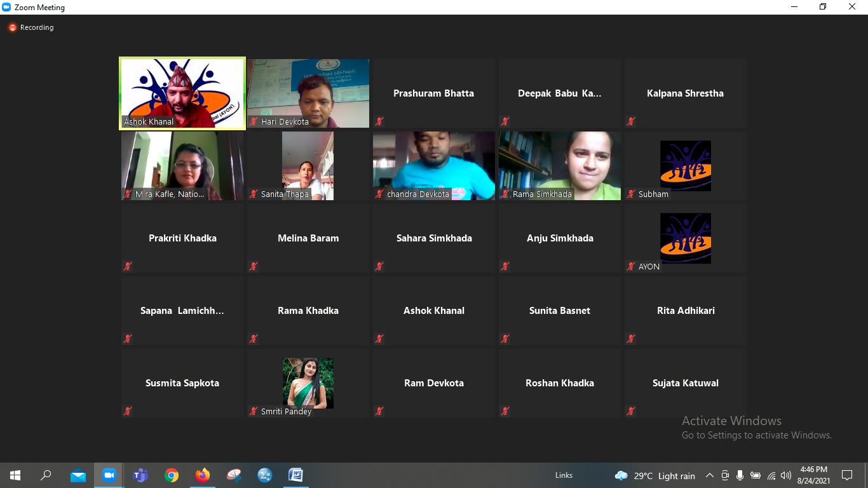Screen dimensions: 868x488
Task: Open the Zoom app in the taskbar
Action: click(109, 475)
